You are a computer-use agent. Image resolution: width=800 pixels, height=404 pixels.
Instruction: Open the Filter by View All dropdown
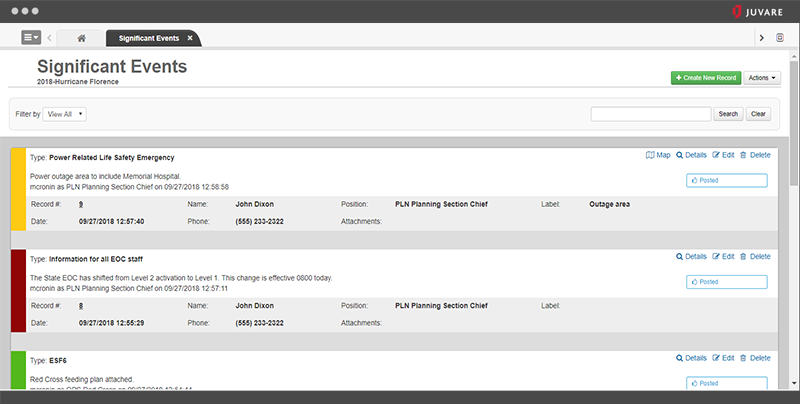[x=66, y=114]
